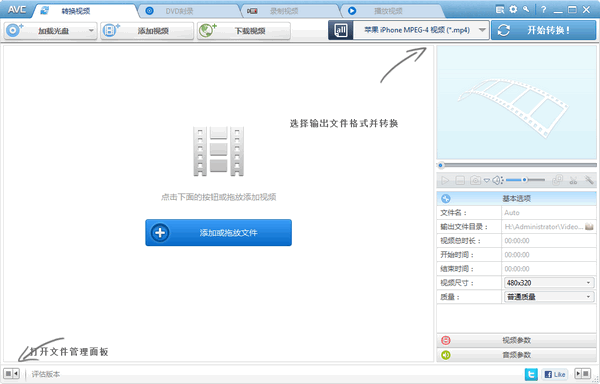Collapse the 基本选项 section header
The height and width of the screenshot is (384, 600).
(x=517, y=199)
